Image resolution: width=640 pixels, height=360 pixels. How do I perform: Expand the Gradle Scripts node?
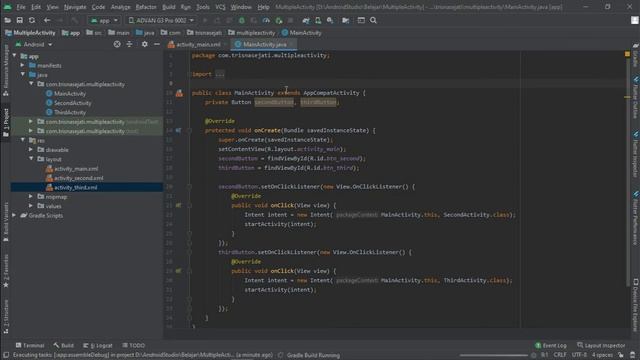tap(15, 215)
